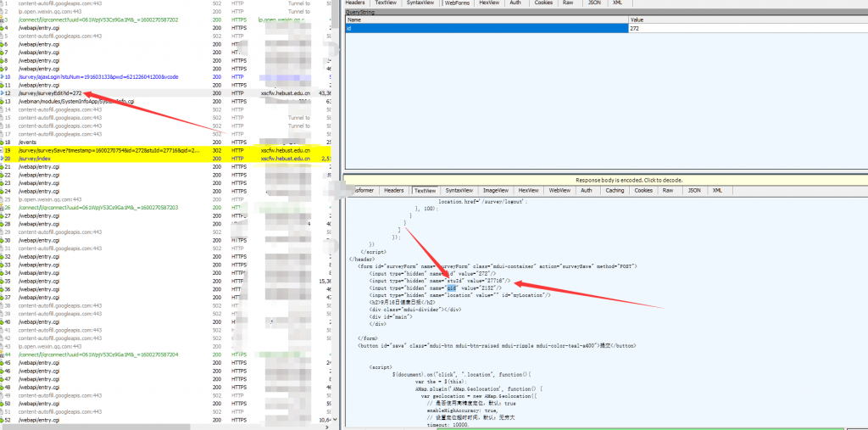Switch to request HexView tab
The width and height of the screenshot is (868, 430).
[x=489, y=3]
